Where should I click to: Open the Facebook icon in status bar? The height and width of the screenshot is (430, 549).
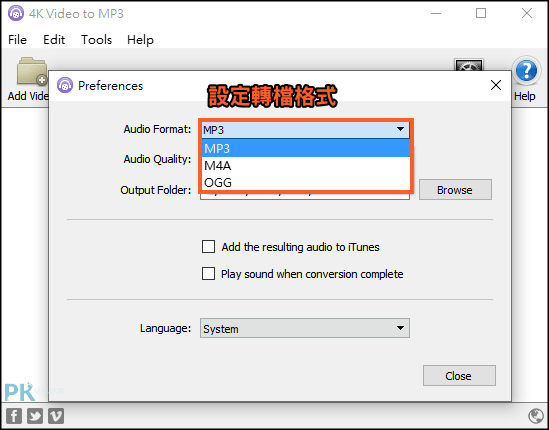pyautogui.click(x=14, y=416)
